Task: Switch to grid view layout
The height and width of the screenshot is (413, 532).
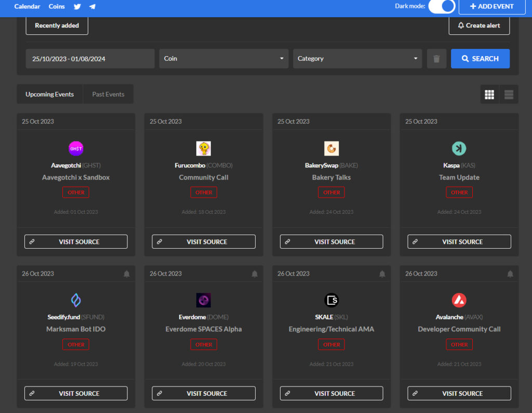Action: pos(489,95)
